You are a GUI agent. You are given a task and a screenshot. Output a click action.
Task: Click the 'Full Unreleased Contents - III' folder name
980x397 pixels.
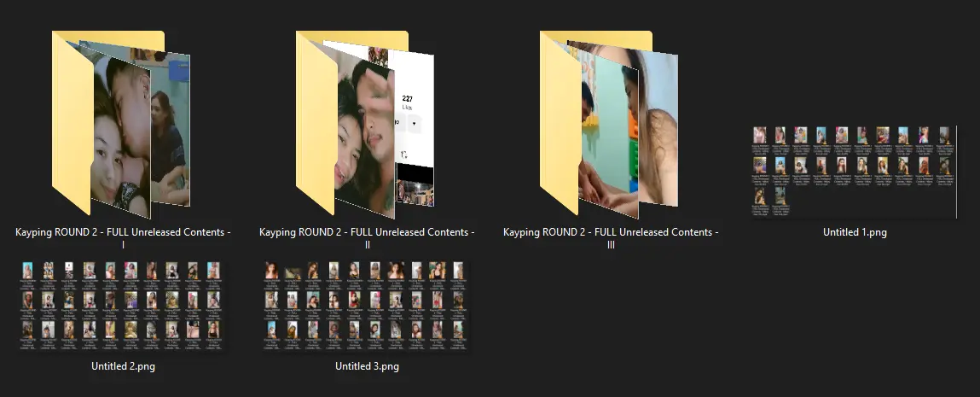coord(611,238)
